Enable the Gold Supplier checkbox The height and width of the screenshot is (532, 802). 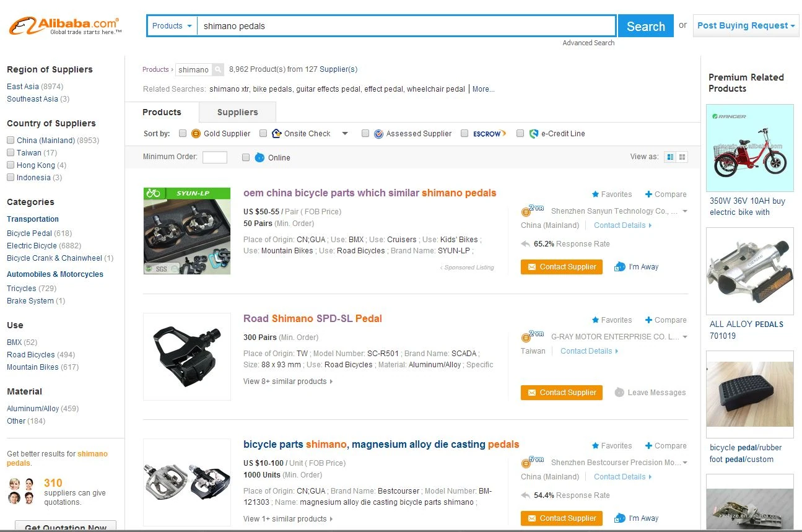pyautogui.click(x=183, y=133)
